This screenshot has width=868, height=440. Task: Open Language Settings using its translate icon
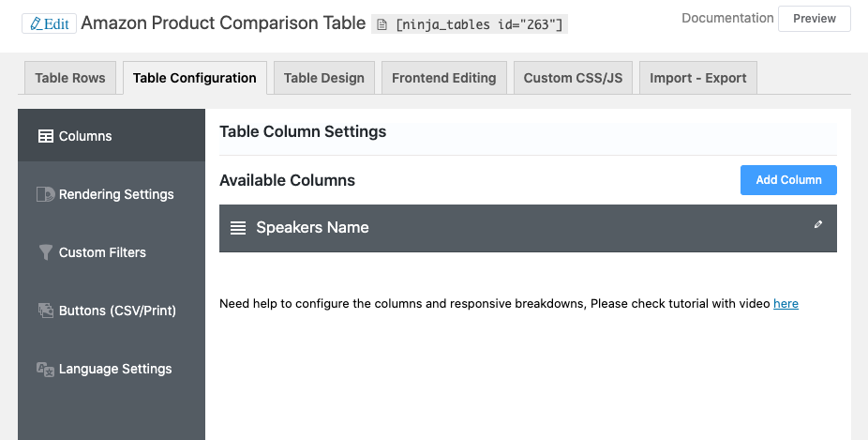[45, 369]
